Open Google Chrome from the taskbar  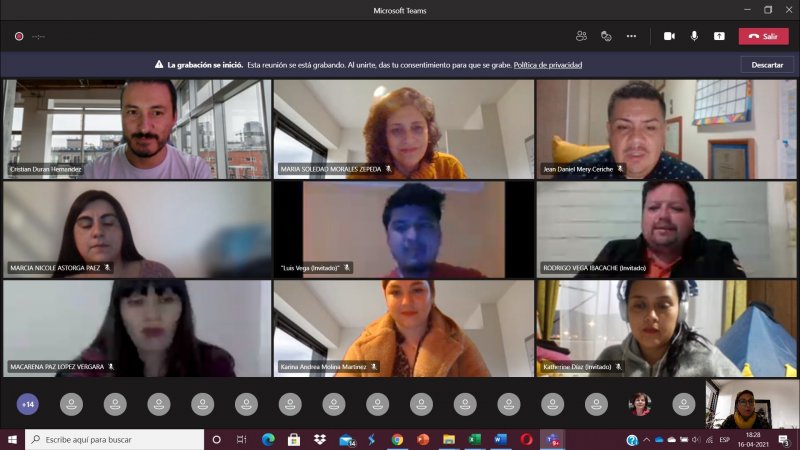click(397, 440)
